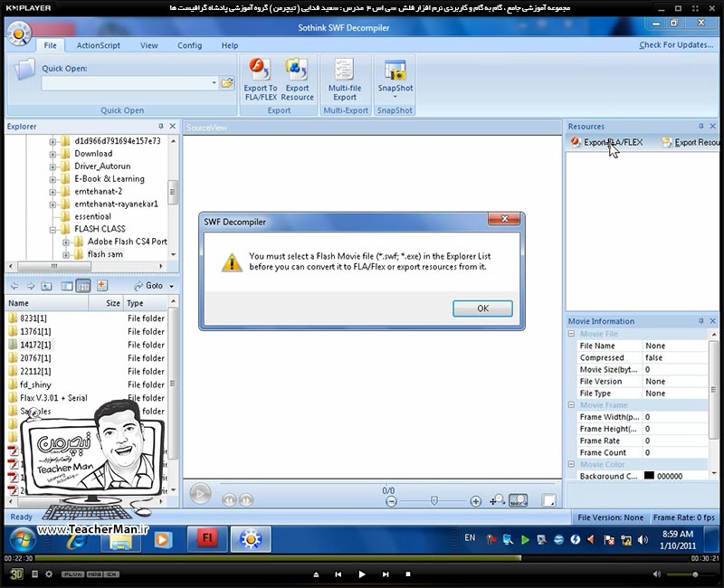The image size is (724, 588).
Task: Expand the Download folder in tree
Action: [52, 154]
